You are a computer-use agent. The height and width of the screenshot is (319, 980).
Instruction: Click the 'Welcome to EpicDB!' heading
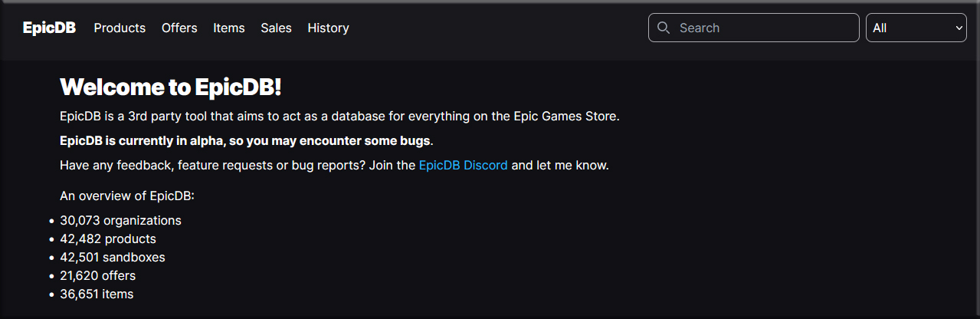[x=171, y=87]
